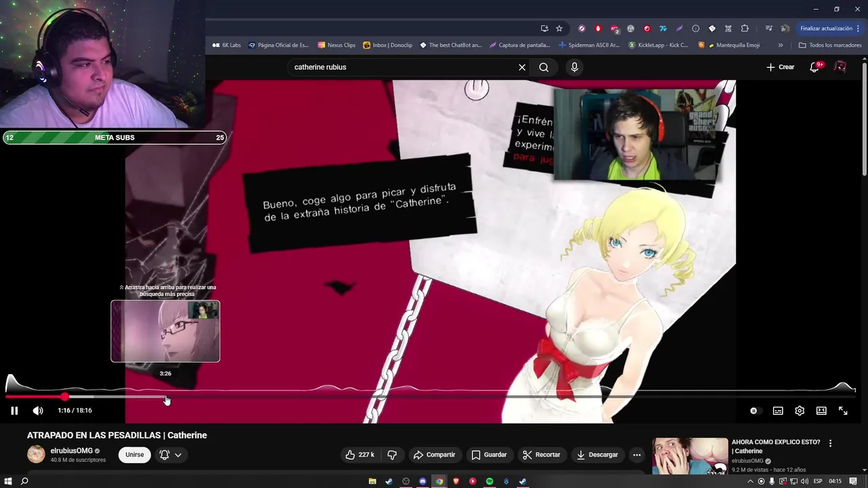Viewport: 868px width, 488px height.
Task: Pause the video with the pause button
Action: [x=14, y=411]
